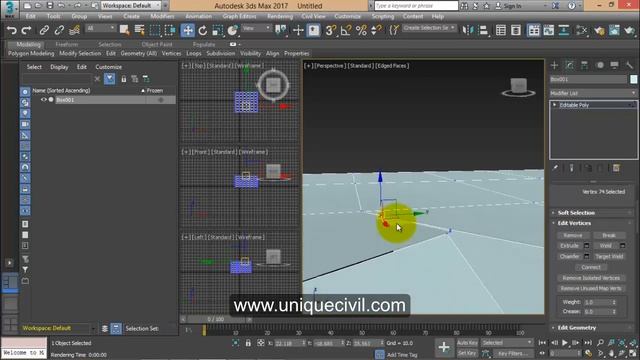This screenshot has width=640, height=360.
Task: Open the Customize menu in menu bar
Action: pos(347,16)
